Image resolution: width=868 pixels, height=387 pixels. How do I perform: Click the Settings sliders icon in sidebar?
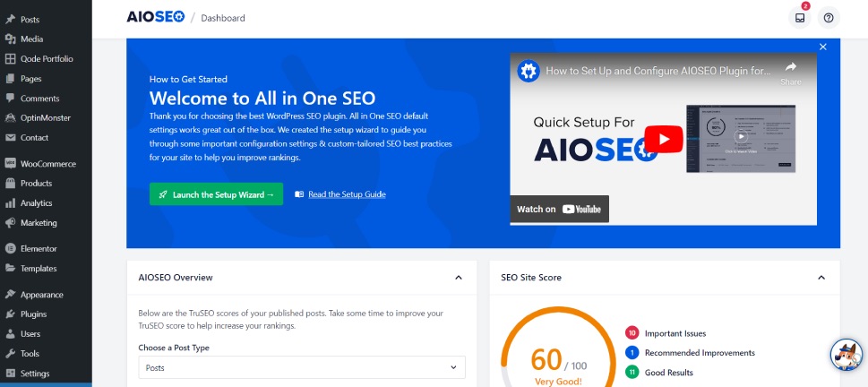pyautogui.click(x=10, y=374)
